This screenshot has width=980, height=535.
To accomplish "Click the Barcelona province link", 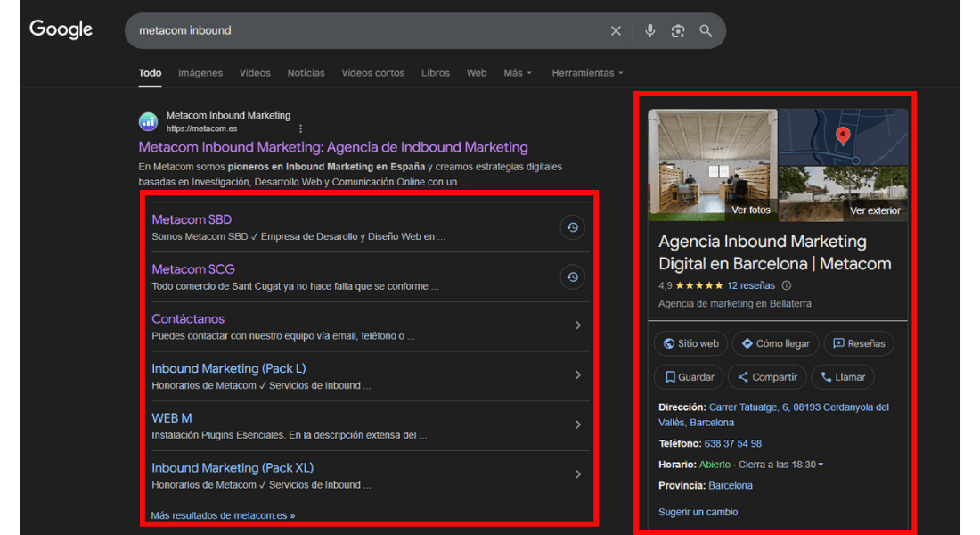I will click(730, 486).
